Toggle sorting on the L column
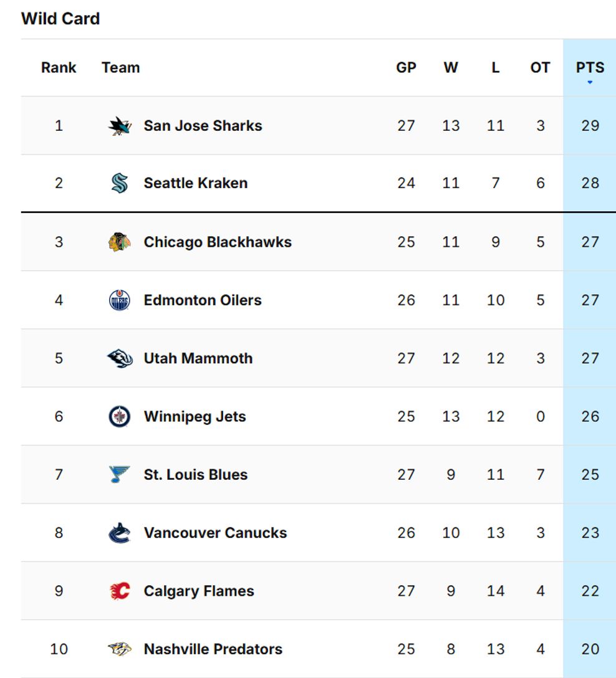The width and height of the screenshot is (616, 678). tap(496, 67)
